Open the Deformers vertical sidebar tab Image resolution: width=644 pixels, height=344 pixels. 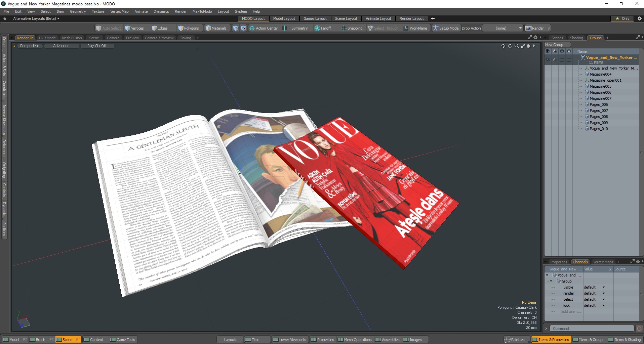coord(4,148)
